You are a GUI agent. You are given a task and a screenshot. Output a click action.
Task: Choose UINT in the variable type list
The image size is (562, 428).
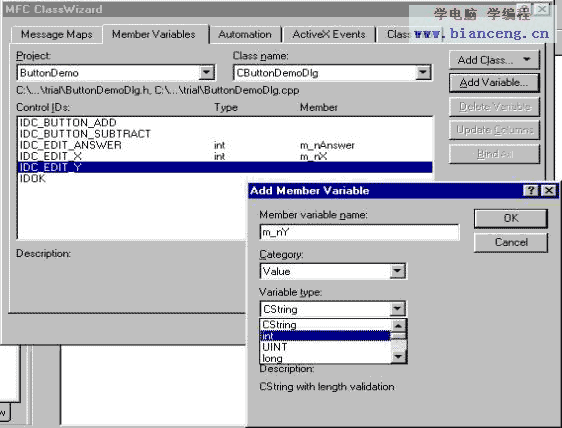[325, 347]
